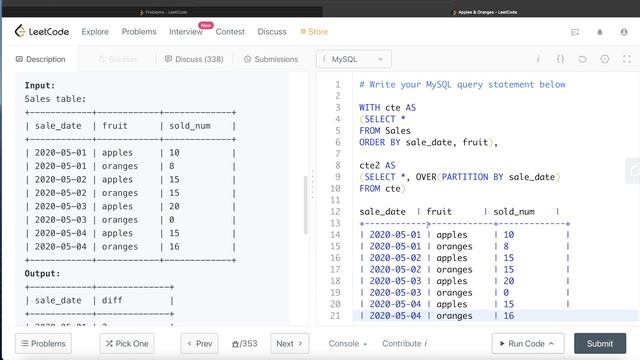Click description row 2020-05-03 apples 20

point(131,207)
